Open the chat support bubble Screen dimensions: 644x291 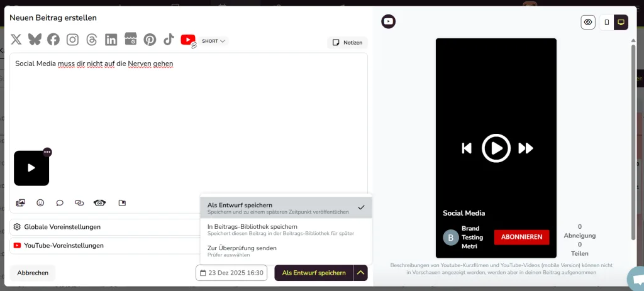pos(637,278)
